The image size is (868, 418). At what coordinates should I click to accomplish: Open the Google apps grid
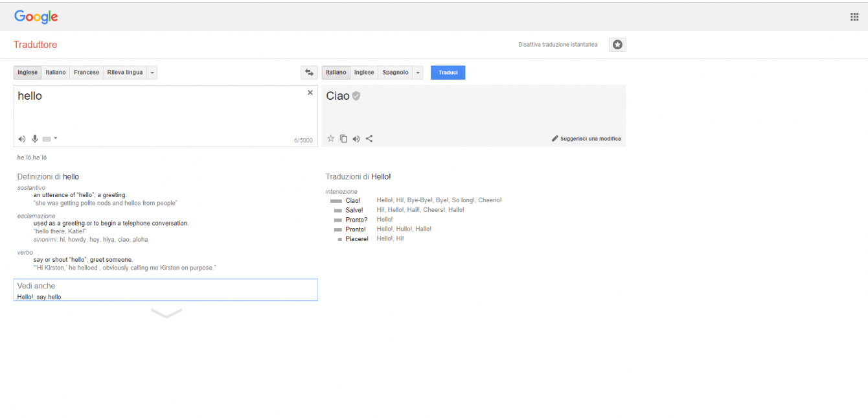(854, 17)
